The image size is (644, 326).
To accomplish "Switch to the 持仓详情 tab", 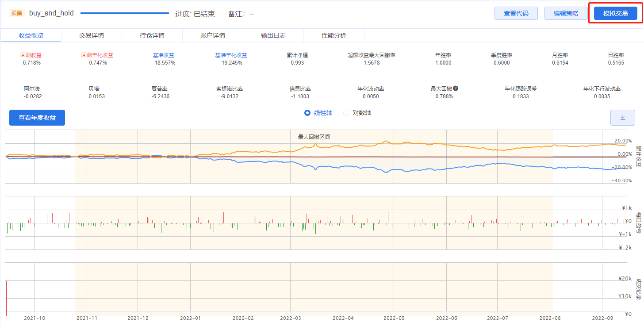I will pos(152,35).
